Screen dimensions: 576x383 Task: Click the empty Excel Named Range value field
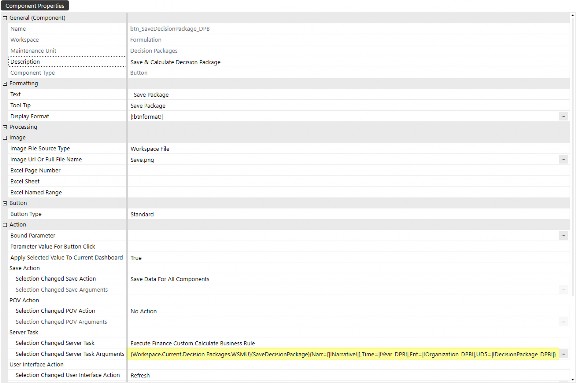pyautogui.click(x=349, y=192)
